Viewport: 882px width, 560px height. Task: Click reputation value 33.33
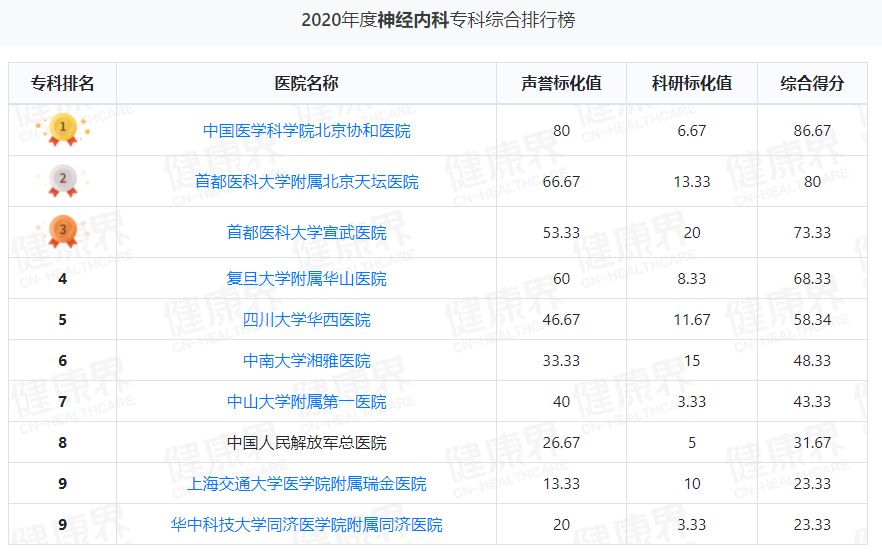pyautogui.click(x=561, y=360)
